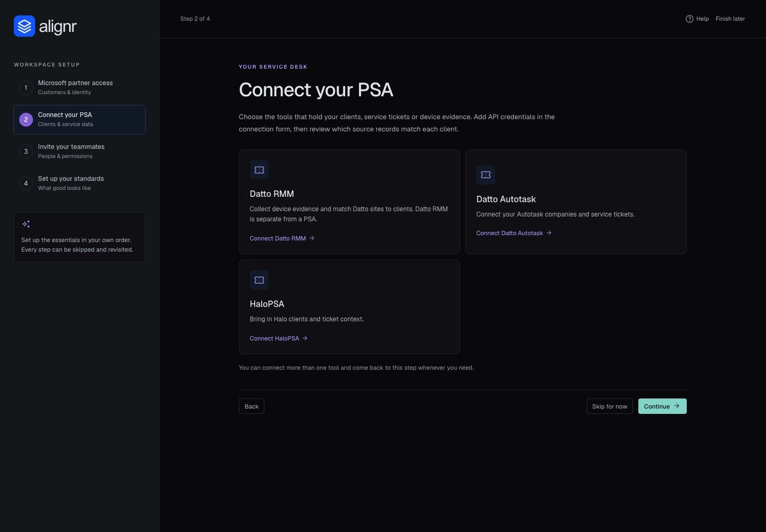Click the Help question mark icon

689,19
